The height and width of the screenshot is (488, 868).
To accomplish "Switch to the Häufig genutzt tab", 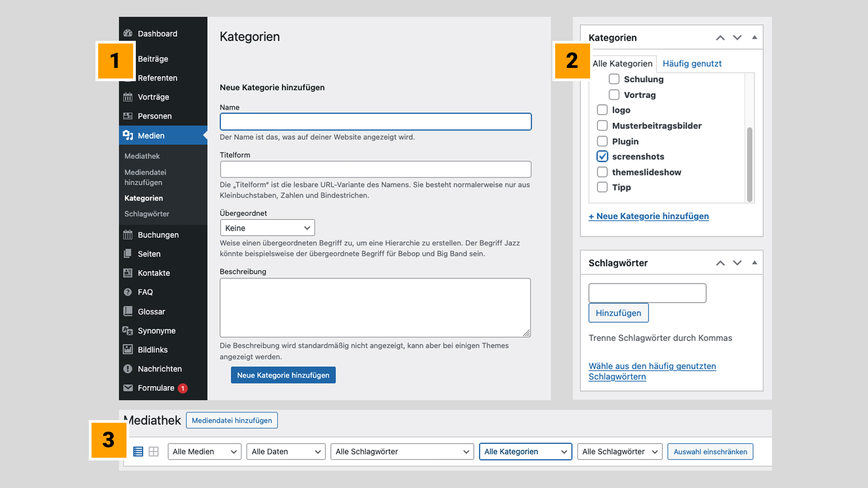I will pyautogui.click(x=692, y=64).
